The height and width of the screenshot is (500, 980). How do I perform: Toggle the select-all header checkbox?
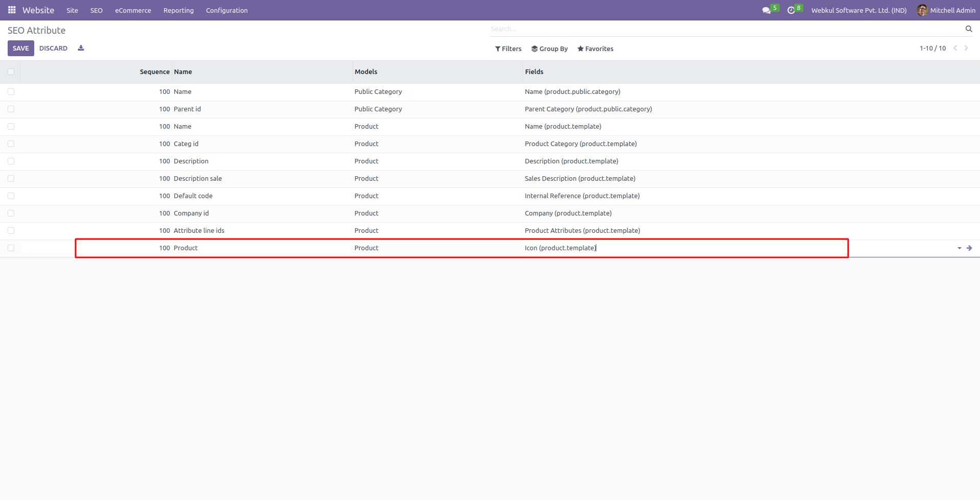pos(11,72)
